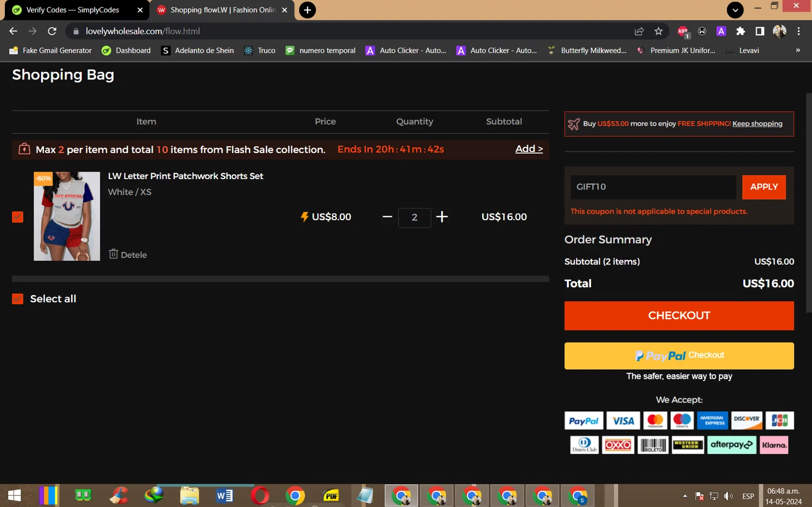This screenshot has width=812, height=507.
Task: Close the Shopping flowLW tab
Action: 285,10
